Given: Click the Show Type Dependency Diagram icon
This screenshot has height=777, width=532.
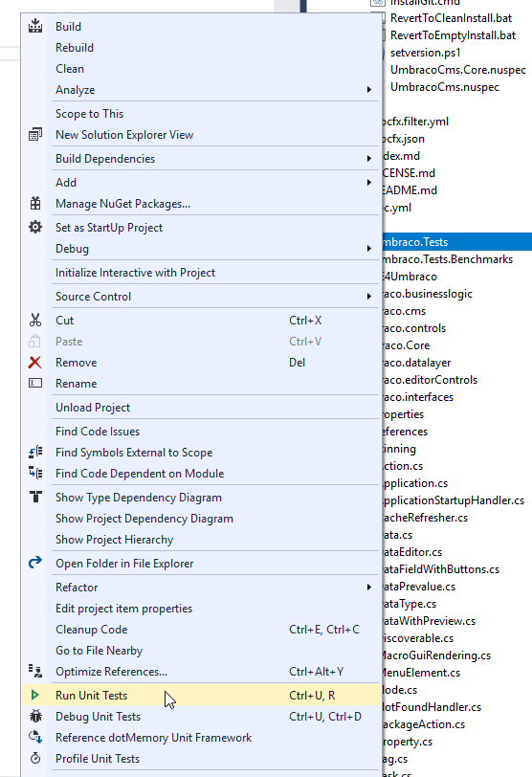Looking at the screenshot, I should click(x=35, y=497).
